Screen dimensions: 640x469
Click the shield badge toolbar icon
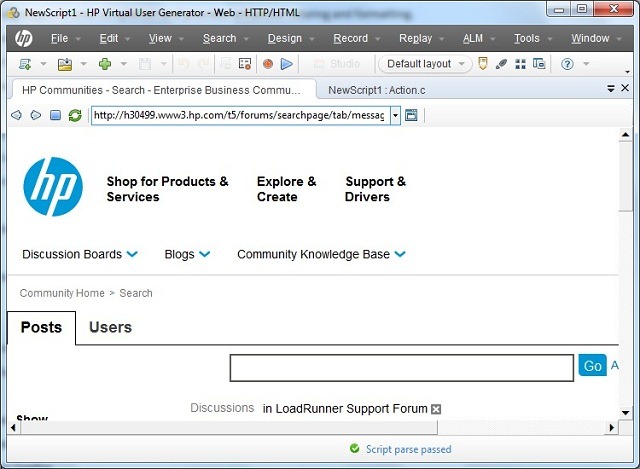[482, 64]
